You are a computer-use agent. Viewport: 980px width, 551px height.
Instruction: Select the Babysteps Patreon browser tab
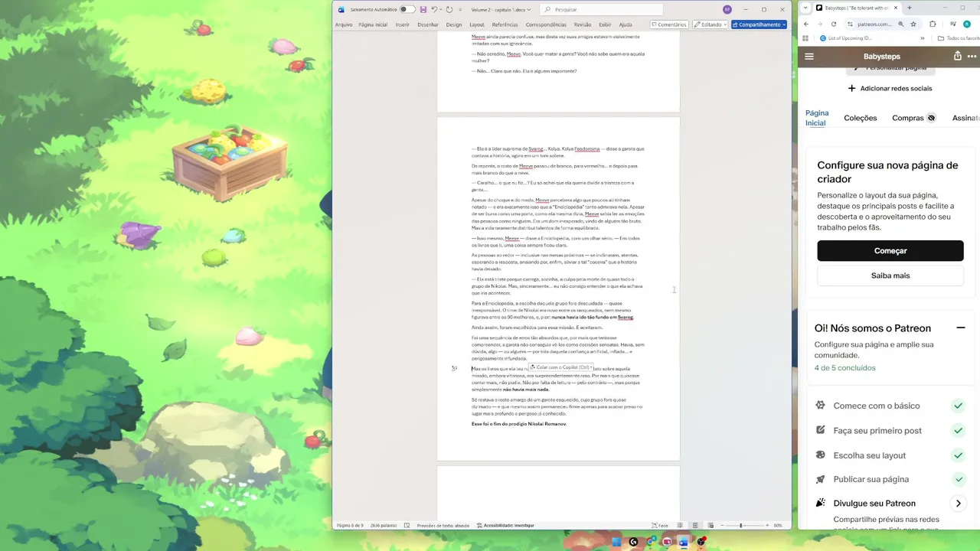[x=856, y=8]
